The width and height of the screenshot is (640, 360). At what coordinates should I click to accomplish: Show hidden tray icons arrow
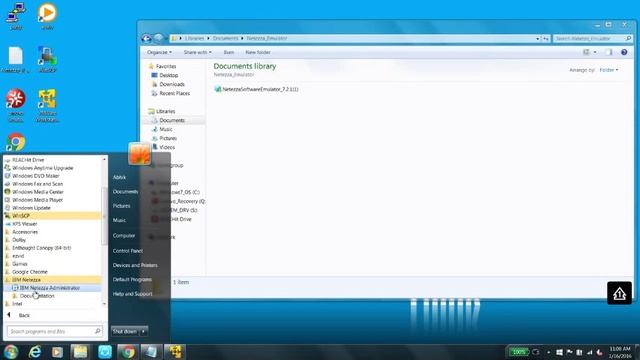tap(548, 352)
